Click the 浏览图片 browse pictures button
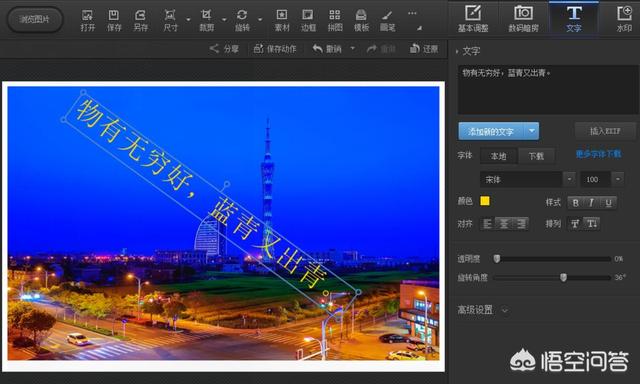The image size is (640, 384). point(35,19)
